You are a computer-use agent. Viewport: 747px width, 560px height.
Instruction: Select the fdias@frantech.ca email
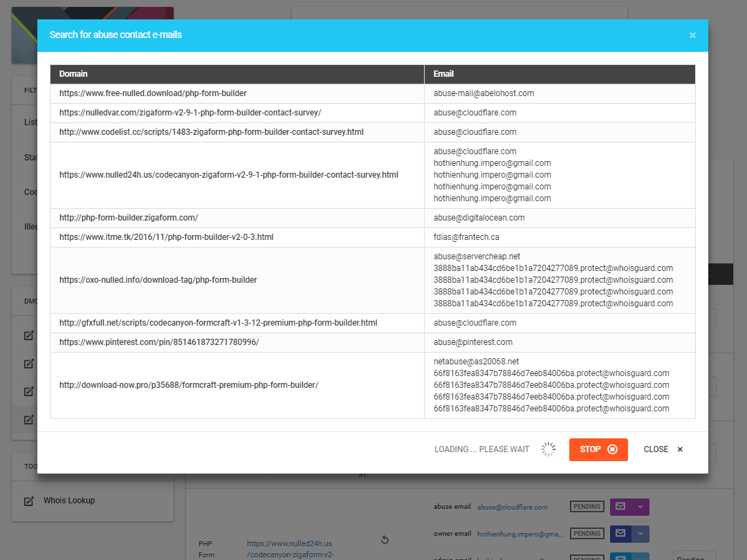click(x=466, y=237)
